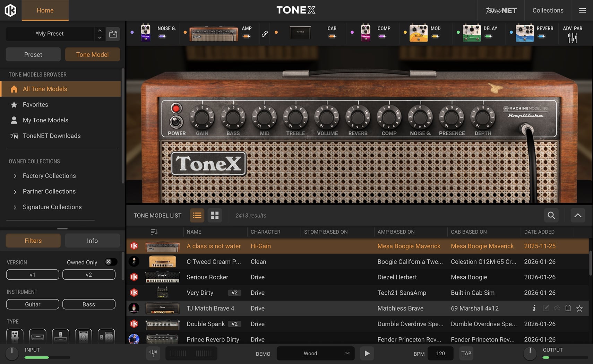Image resolution: width=593 pixels, height=364 pixels.
Task: Show info for TJ Match Brave 4
Action: click(534, 308)
